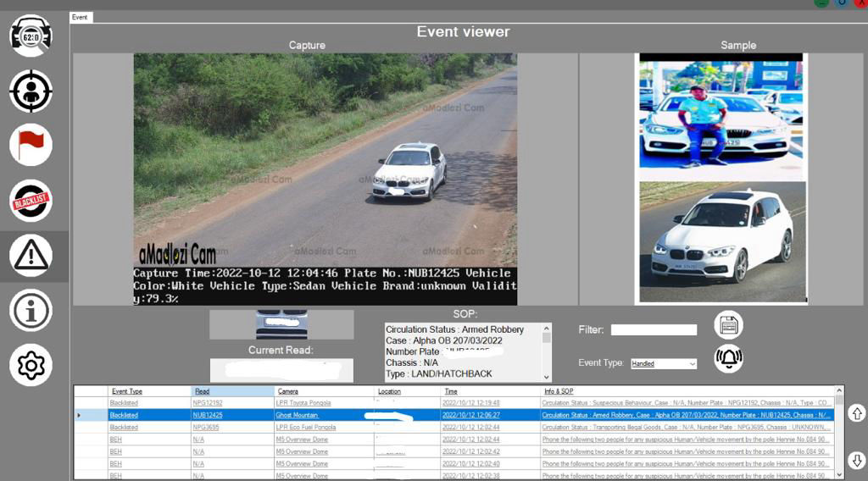The image size is (868, 481).
Task: Select the warning triangle events icon
Action: pyautogui.click(x=31, y=256)
